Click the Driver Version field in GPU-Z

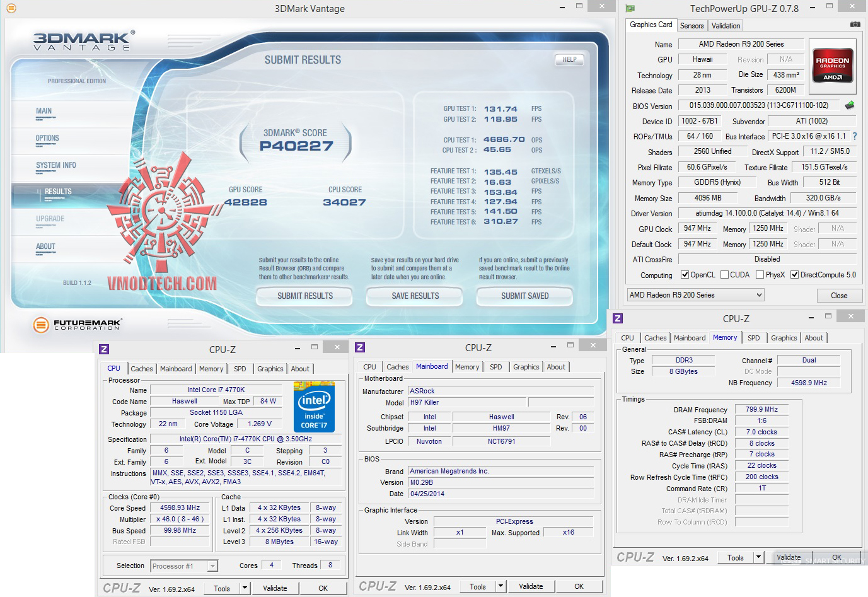point(767,213)
